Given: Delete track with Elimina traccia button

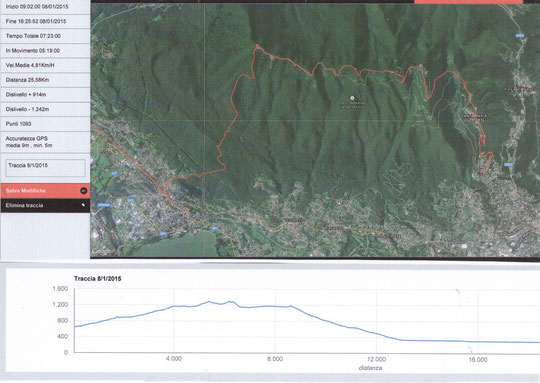Looking at the screenshot, I should (x=45, y=205).
